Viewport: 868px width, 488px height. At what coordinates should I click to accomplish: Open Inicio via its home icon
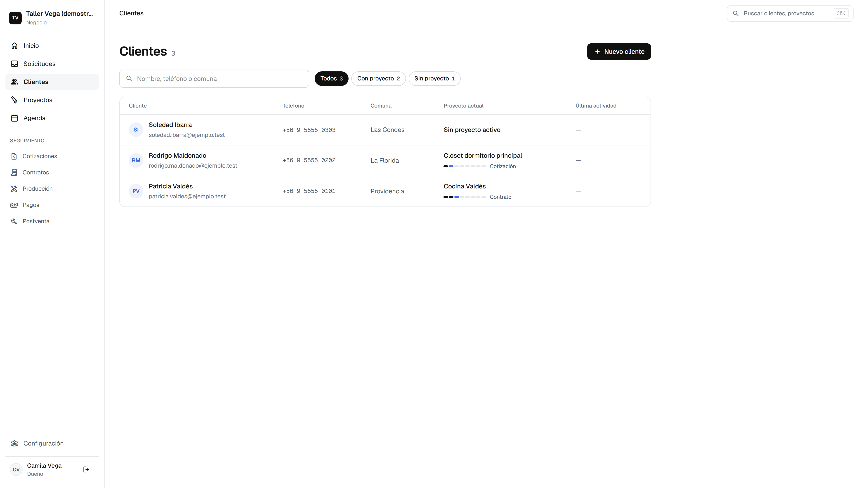14,46
